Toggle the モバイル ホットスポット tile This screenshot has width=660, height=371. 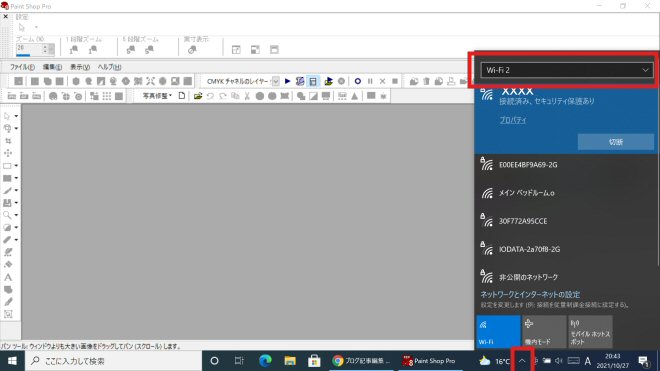[x=590, y=331]
